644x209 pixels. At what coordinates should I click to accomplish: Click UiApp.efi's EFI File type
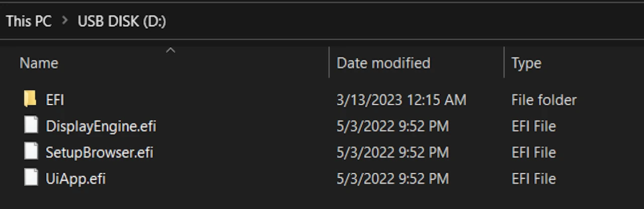[533, 178]
